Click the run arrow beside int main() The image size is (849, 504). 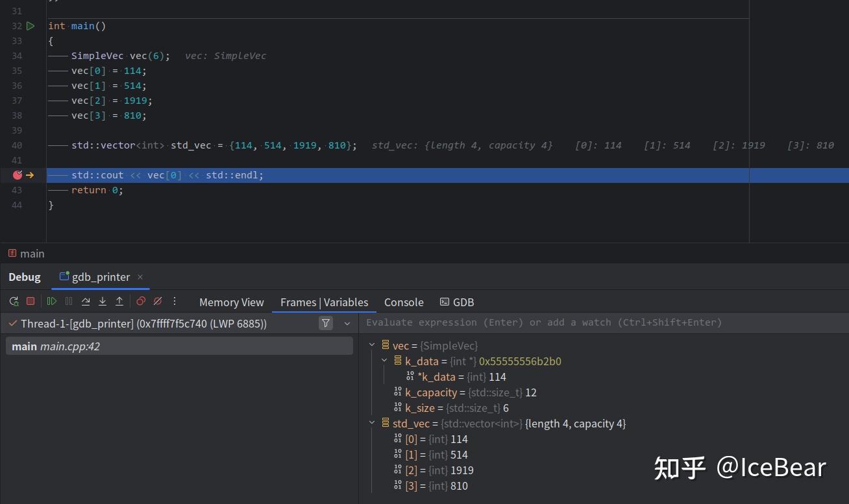click(31, 26)
